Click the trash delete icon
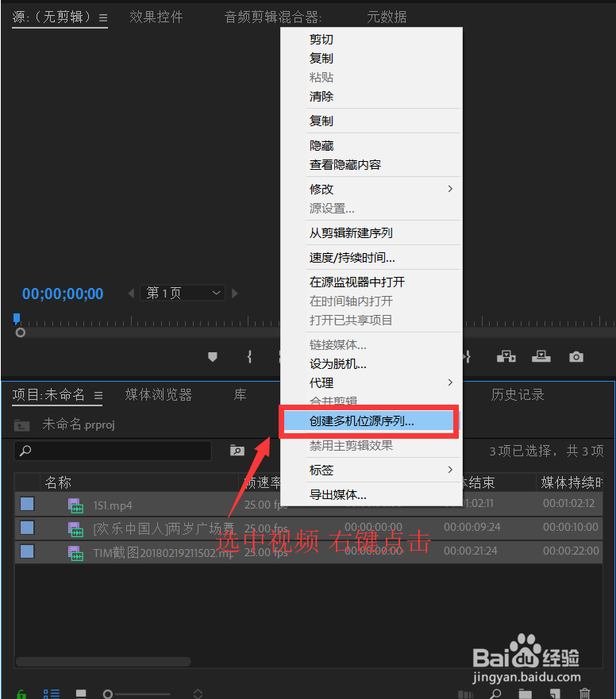The image size is (616, 699). coord(584,693)
